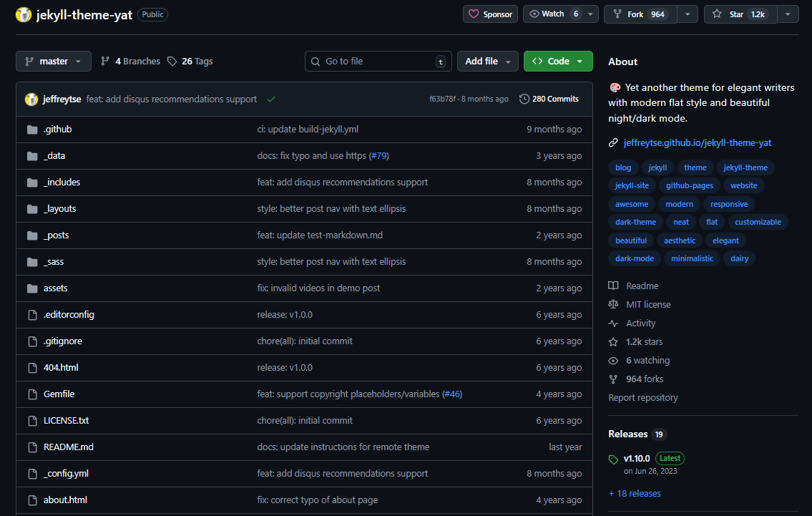
Task: Expand the green Code dropdown
Action: 558,61
